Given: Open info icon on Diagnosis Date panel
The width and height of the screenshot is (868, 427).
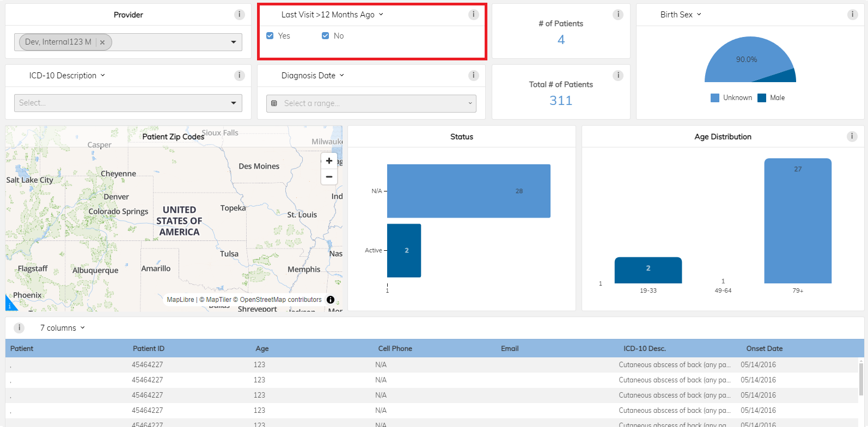Looking at the screenshot, I should click(474, 76).
